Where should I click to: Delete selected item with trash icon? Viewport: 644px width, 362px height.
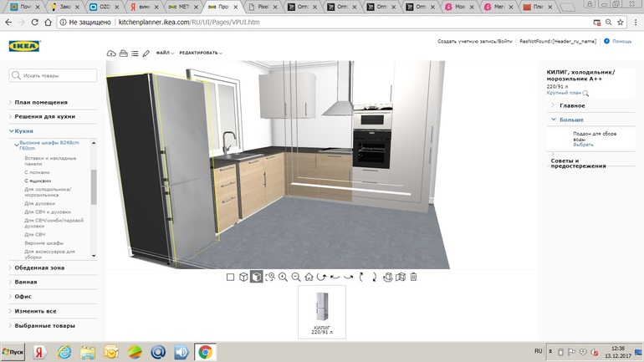[x=413, y=277]
